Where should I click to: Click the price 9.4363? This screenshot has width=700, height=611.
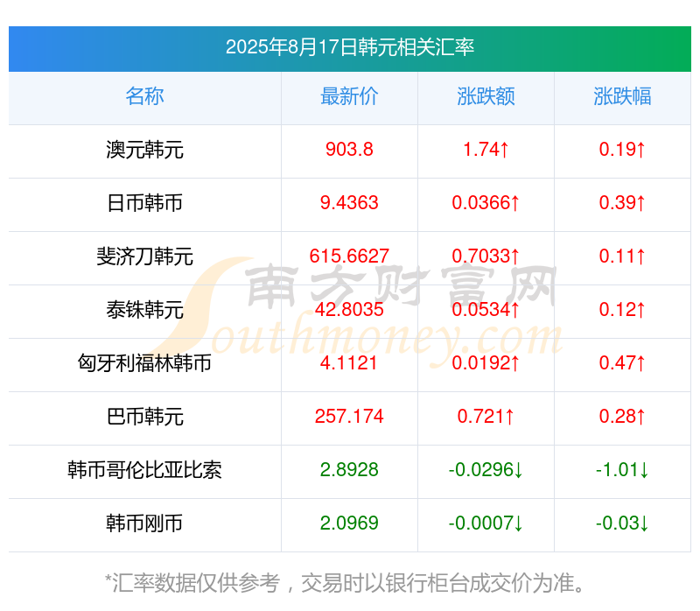click(x=349, y=203)
